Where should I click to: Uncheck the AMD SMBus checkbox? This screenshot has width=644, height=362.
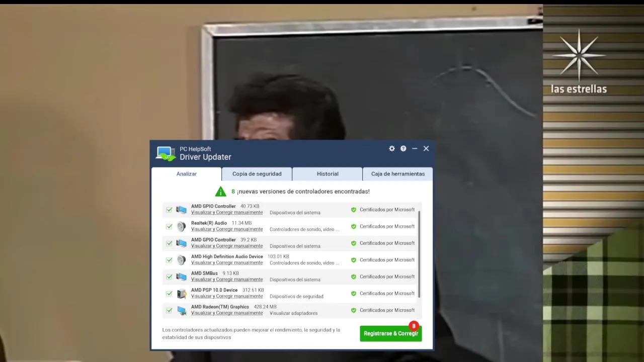point(169,277)
